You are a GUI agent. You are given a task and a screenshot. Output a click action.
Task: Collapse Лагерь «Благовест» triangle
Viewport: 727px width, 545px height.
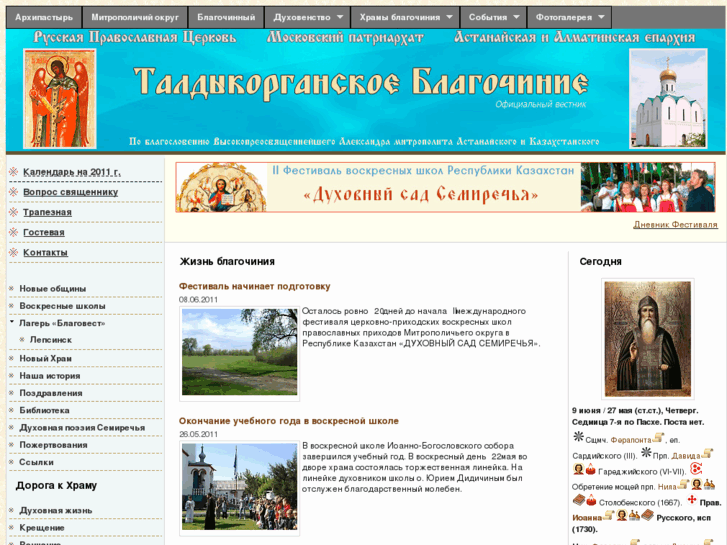[12, 321]
